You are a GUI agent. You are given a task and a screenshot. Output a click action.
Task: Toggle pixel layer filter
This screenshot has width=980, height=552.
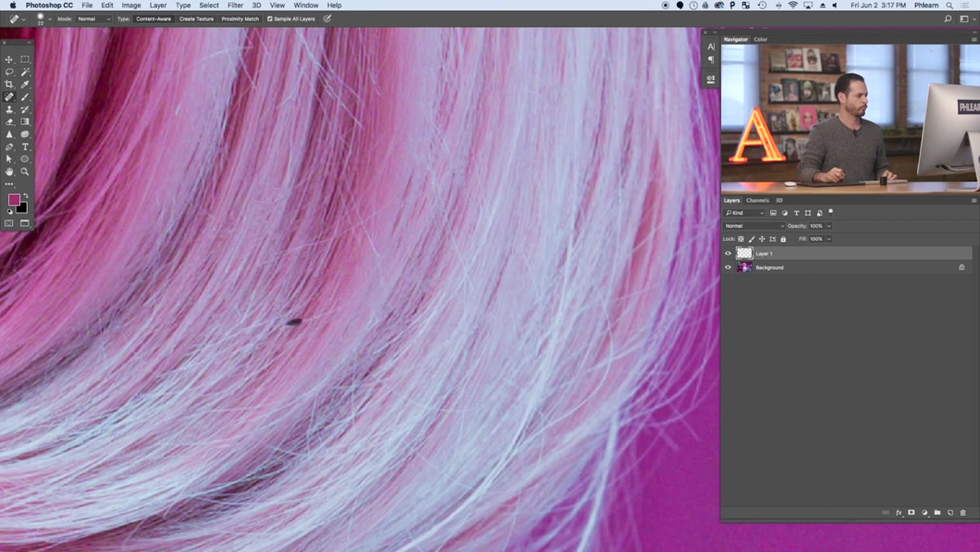click(x=773, y=213)
